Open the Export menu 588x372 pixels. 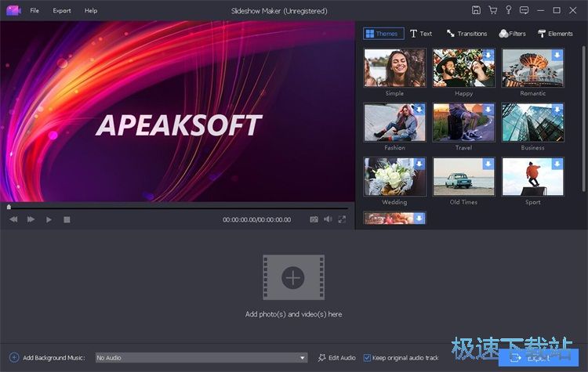(x=62, y=10)
